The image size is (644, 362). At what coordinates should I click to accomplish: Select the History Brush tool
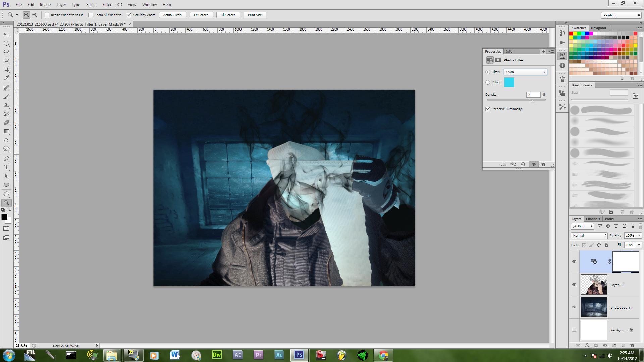[6, 114]
